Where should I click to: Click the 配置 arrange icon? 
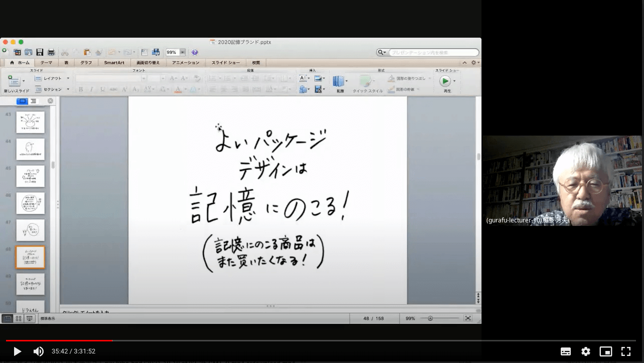pos(340,81)
